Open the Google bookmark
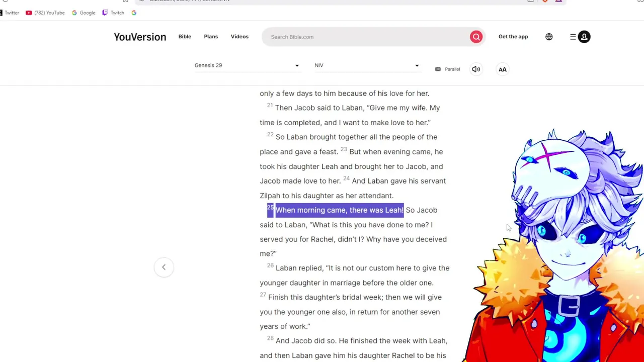 click(x=84, y=13)
